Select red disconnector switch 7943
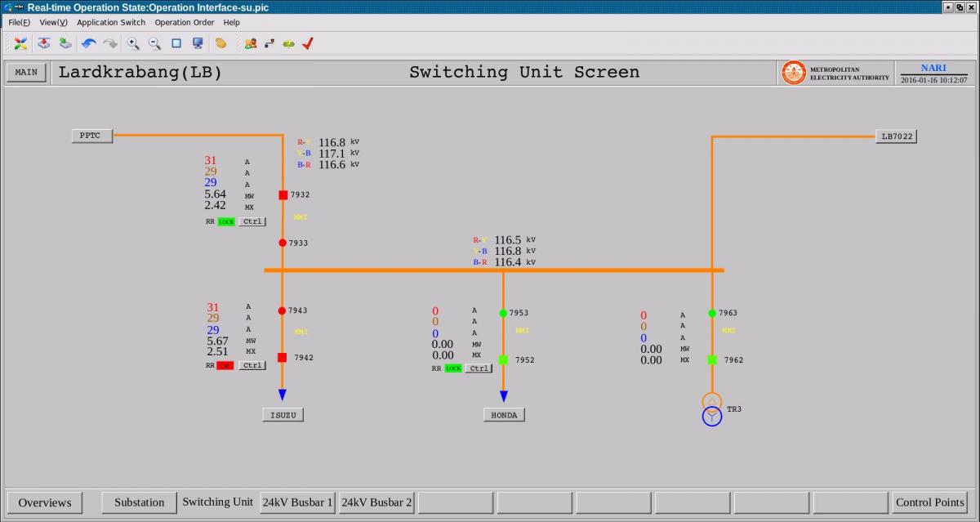This screenshot has height=522, width=980. point(282,310)
